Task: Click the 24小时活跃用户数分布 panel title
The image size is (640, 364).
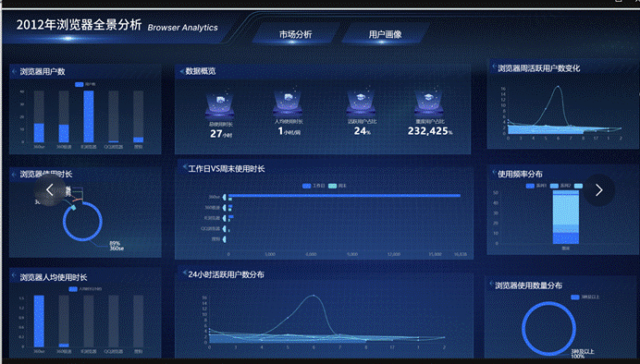Action: 226,274
